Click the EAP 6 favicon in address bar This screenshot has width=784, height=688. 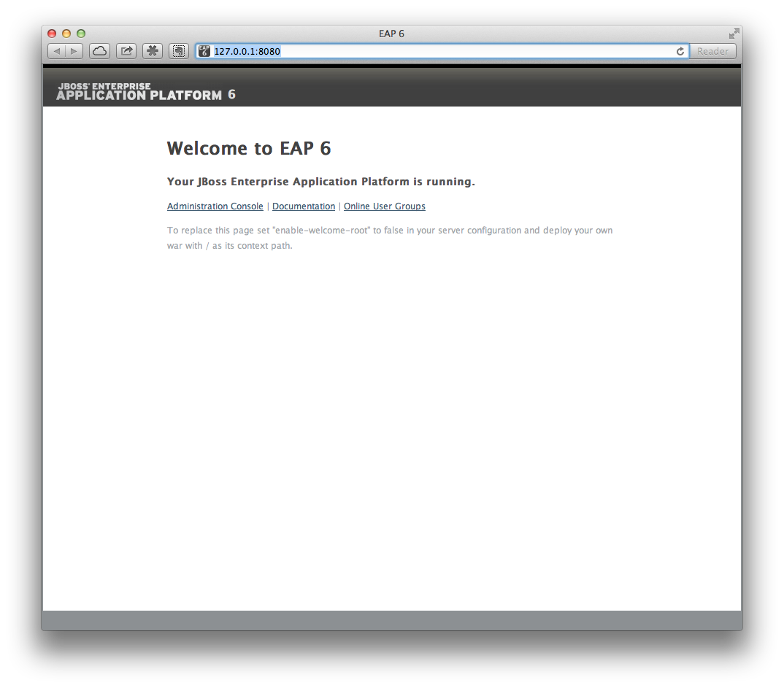click(x=204, y=51)
